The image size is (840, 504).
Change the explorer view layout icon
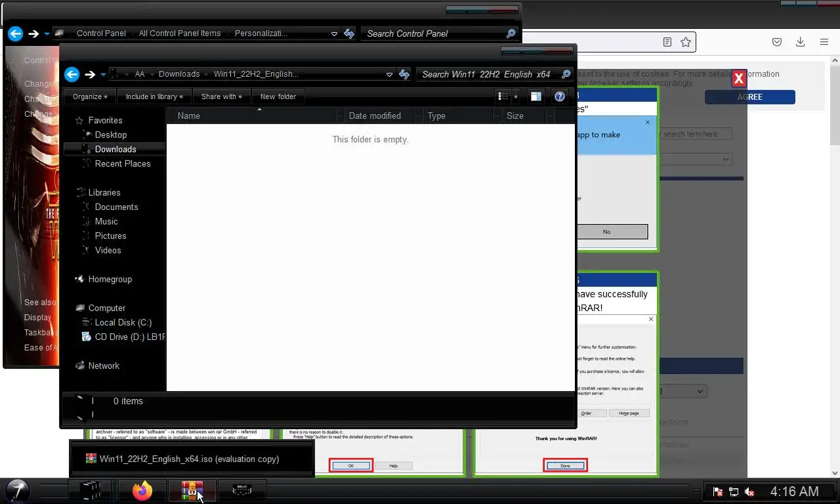pyautogui.click(x=503, y=96)
